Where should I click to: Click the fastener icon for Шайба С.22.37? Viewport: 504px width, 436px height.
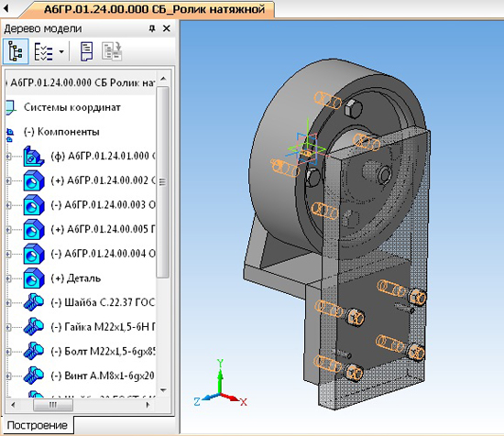pos(33,302)
